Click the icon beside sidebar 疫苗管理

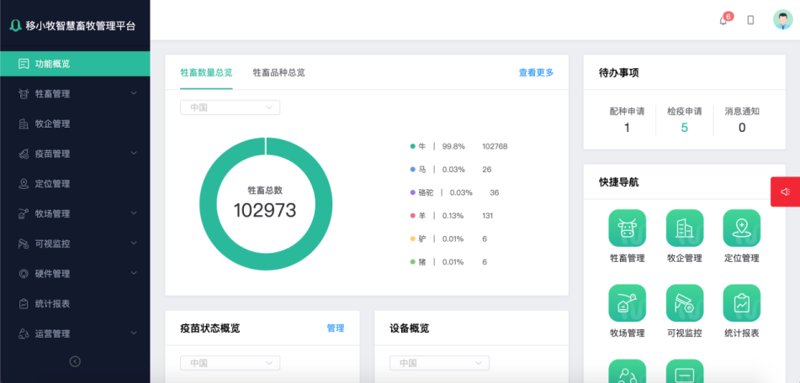point(23,154)
